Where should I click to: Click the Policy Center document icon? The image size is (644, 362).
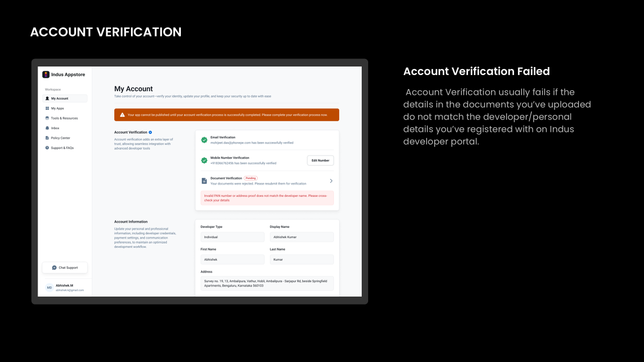[x=47, y=138]
